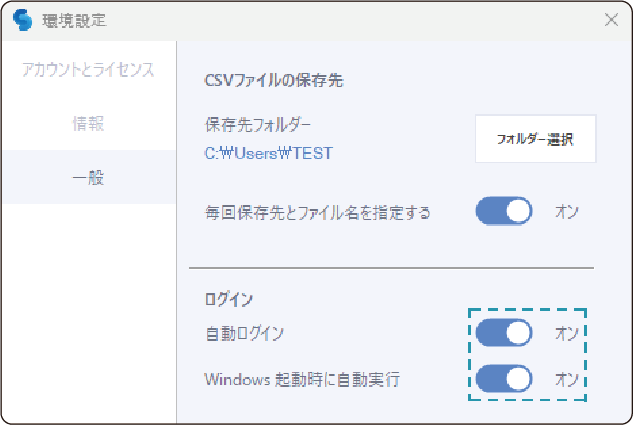This screenshot has height=425, width=633.
Task: Turn off Windows 起動時に自動実行 switch
Action: pyautogui.click(x=504, y=379)
